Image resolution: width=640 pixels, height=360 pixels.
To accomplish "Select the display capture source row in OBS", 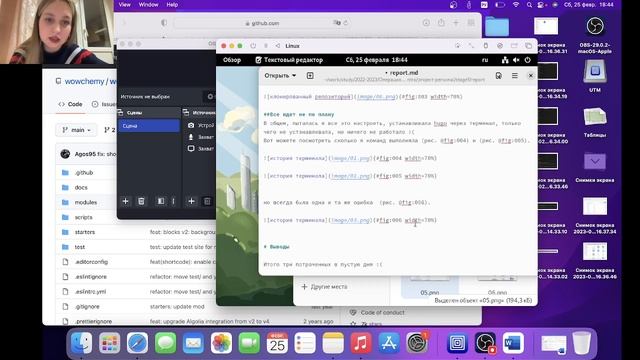I will pyautogui.click(x=200, y=149).
